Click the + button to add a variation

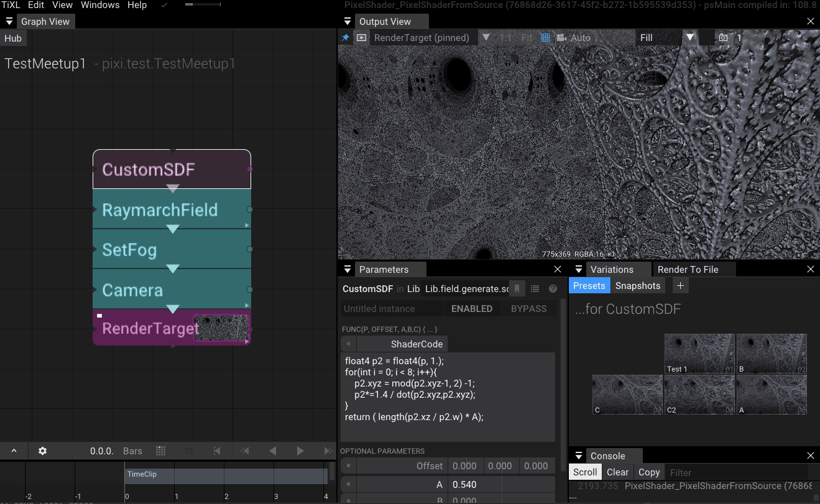[x=680, y=285]
